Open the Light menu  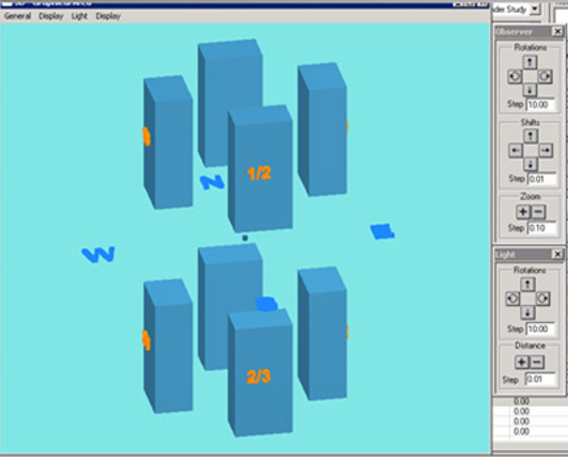80,16
